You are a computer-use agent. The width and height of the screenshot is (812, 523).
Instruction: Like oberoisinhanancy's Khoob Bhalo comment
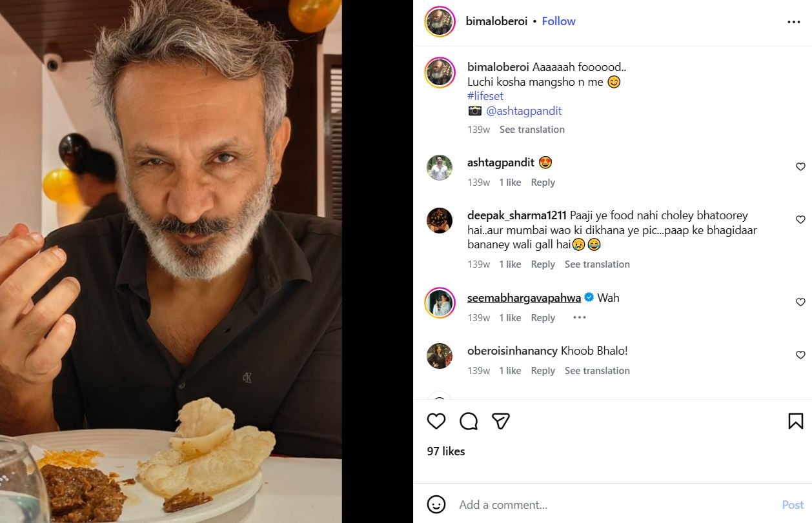coord(800,355)
